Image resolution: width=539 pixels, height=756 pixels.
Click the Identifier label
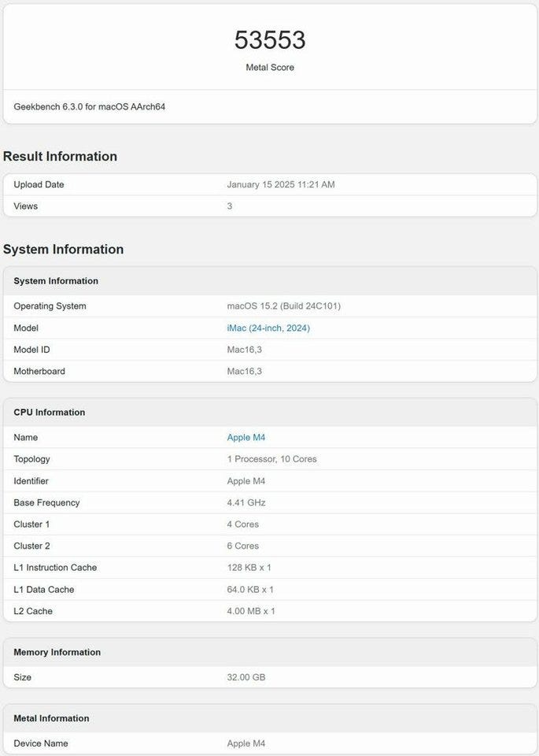coord(31,480)
